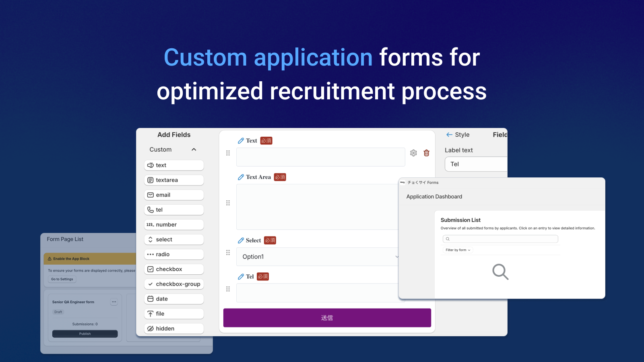Screen dimensions: 644x362
Task: Click the pencil icon beside the Tel field
Action: point(241,276)
